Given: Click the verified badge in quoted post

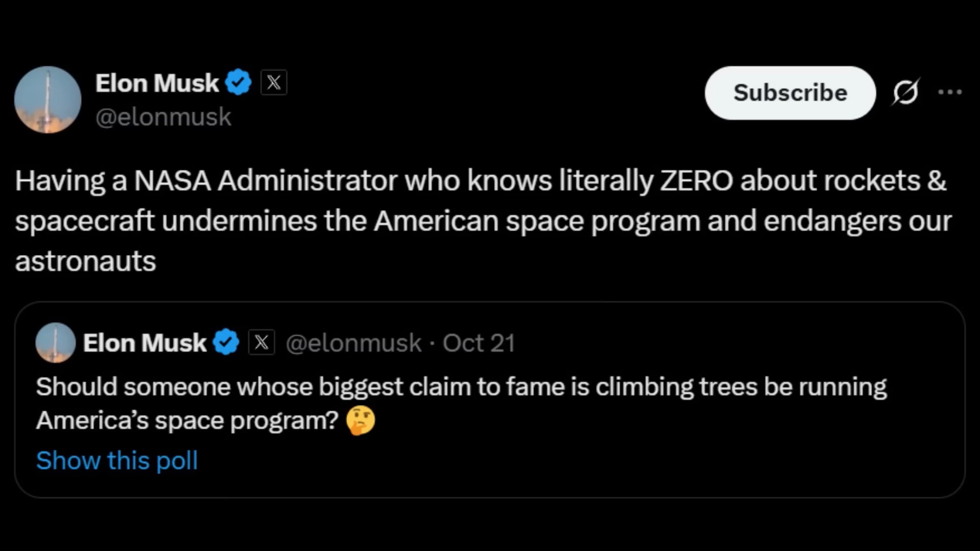Looking at the screenshot, I should pyautogui.click(x=226, y=342).
